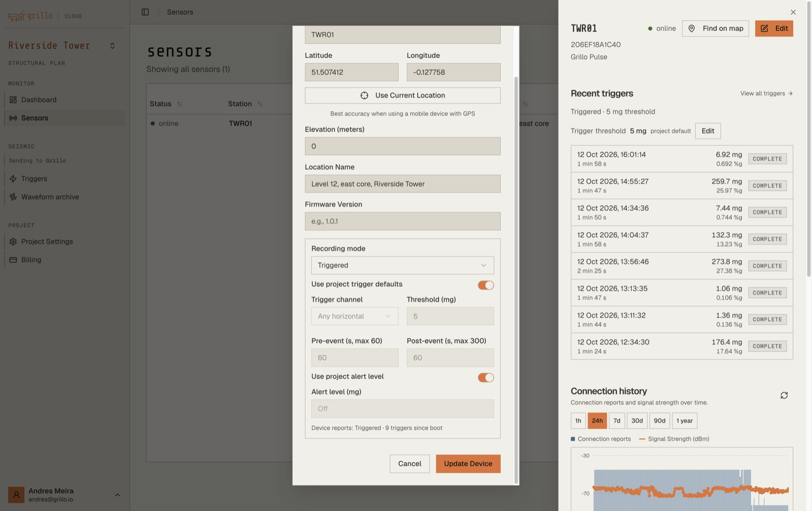Image resolution: width=812 pixels, height=511 pixels.
Task: Click the Dashboard grid icon
Action: (x=13, y=100)
